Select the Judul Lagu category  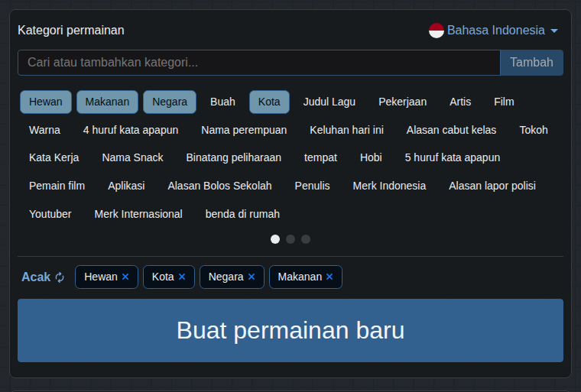(x=329, y=102)
